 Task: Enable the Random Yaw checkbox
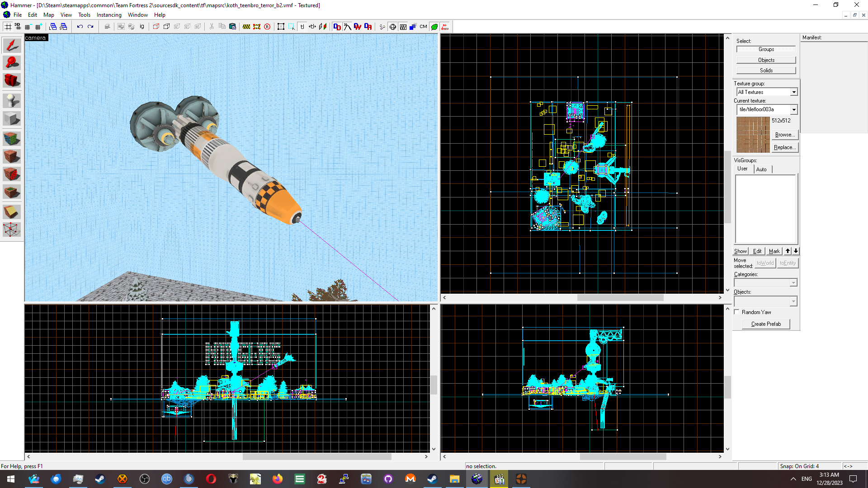737,312
